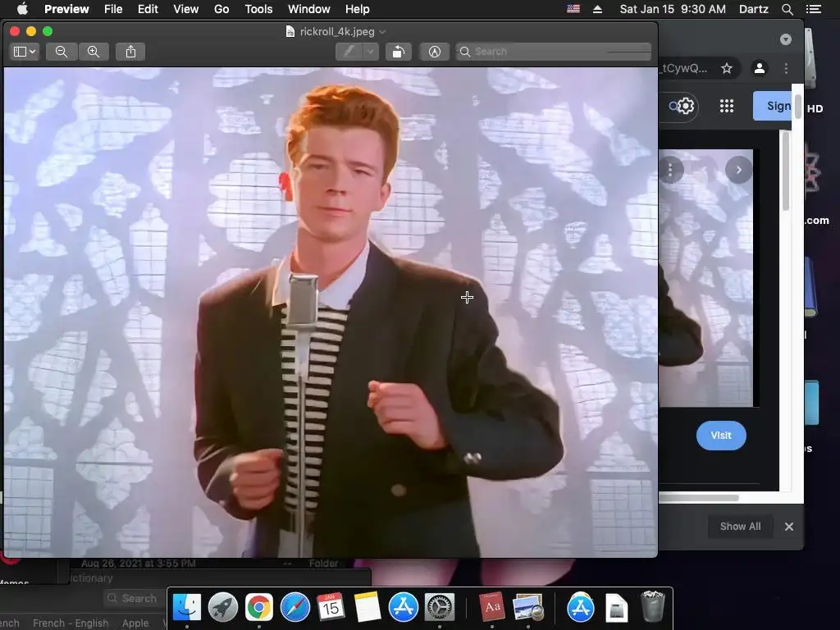Open Launchpad rocket in the Dock
Image resolution: width=840 pixels, height=630 pixels.
(x=223, y=608)
